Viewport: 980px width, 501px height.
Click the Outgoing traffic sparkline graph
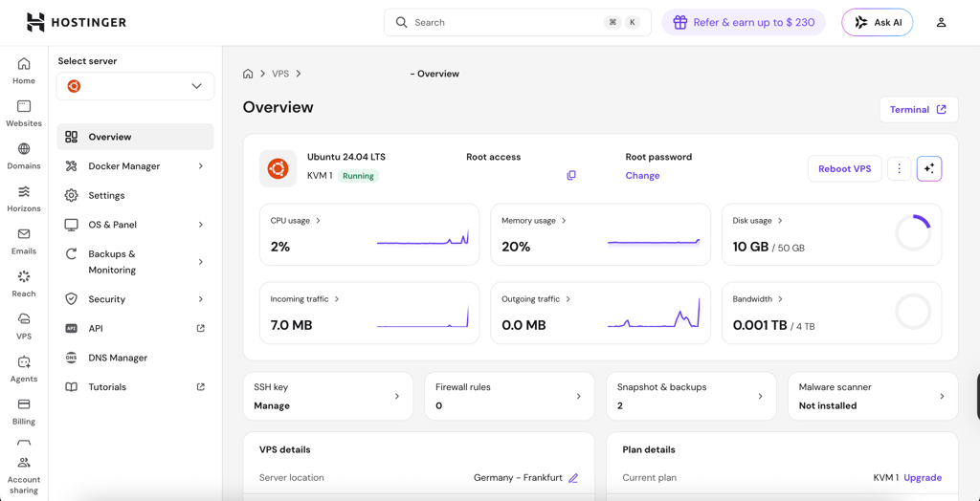654,313
